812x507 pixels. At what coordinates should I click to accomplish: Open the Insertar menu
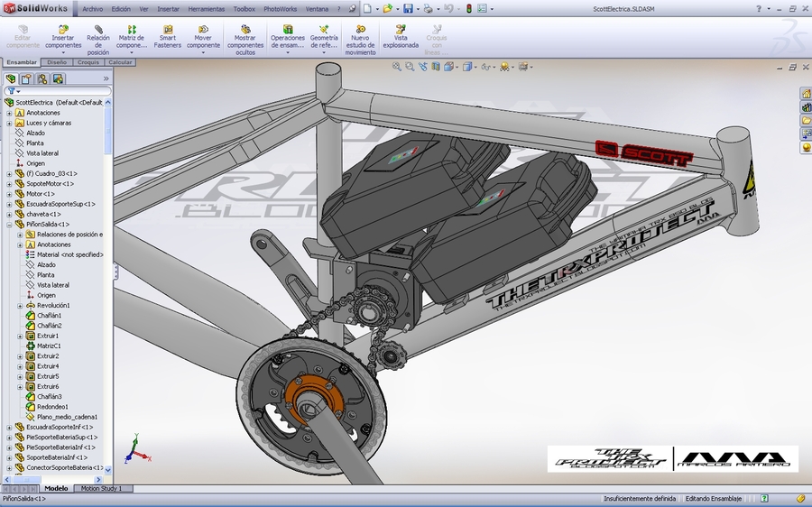(x=168, y=8)
